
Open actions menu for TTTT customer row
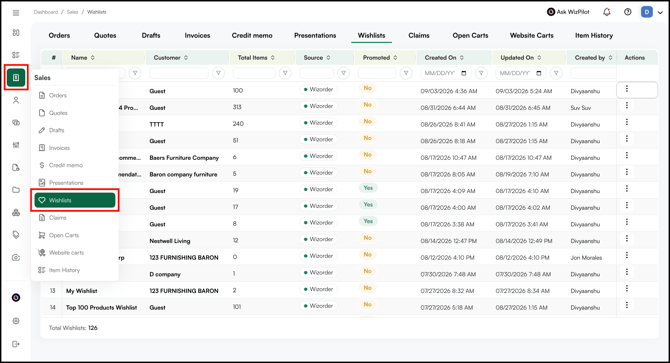click(x=627, y=122)
